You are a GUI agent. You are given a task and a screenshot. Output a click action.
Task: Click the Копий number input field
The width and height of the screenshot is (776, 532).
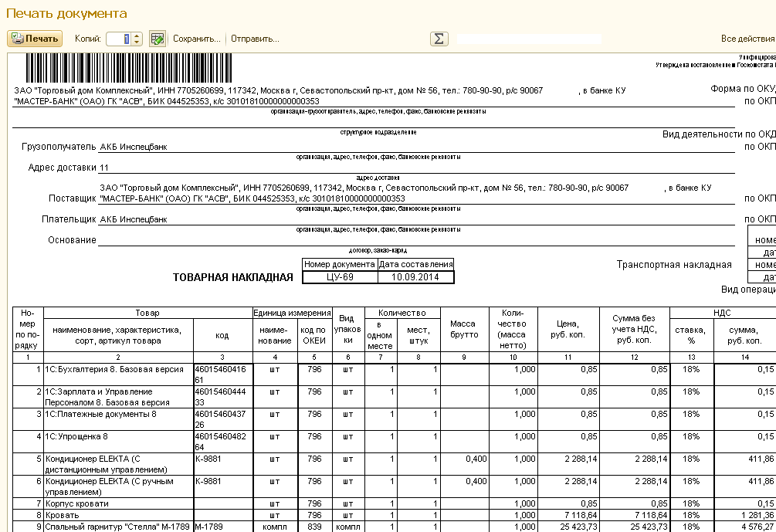tap(118, 39)
